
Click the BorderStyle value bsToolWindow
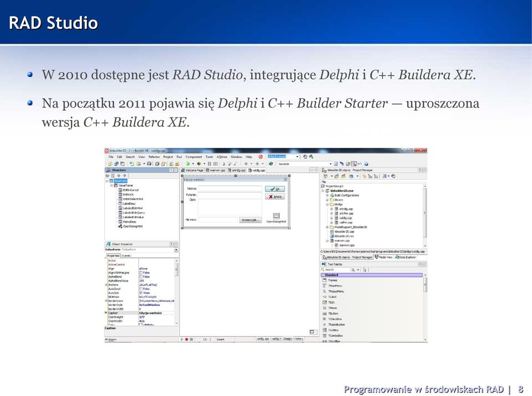point(149,305)
